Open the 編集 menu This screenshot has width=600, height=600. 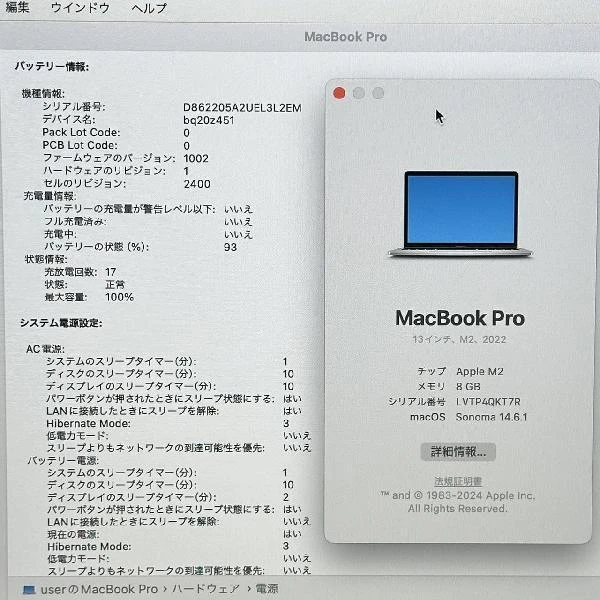click(17, 7)
